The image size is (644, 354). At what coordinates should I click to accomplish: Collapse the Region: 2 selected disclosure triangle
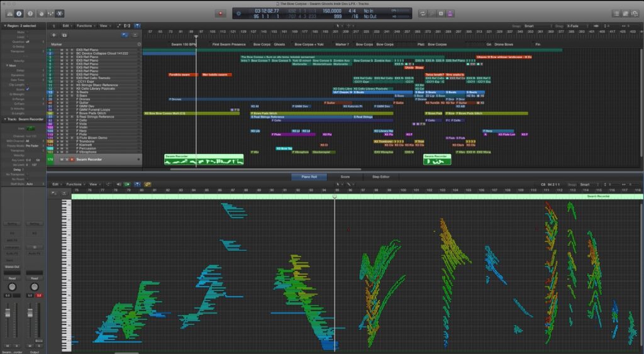click(5, 26)
